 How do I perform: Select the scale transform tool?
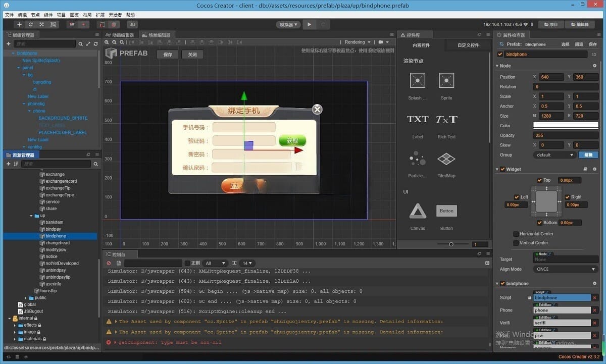click(42, 24)
